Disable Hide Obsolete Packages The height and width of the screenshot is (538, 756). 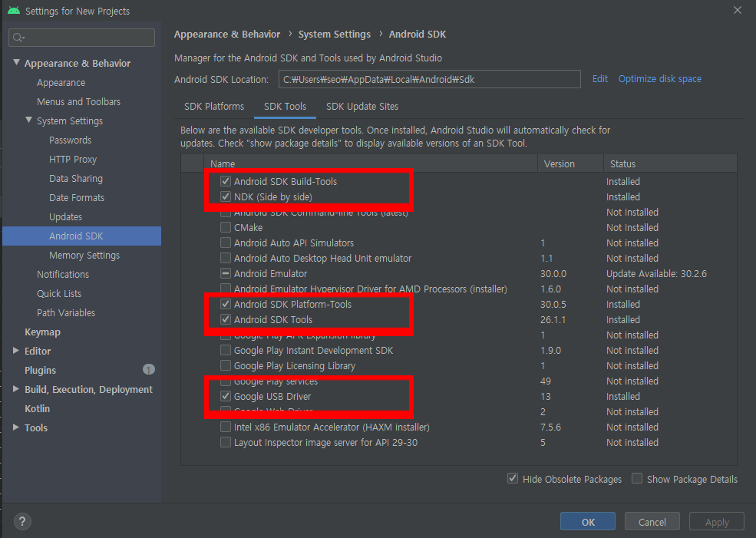pos(513,479)
